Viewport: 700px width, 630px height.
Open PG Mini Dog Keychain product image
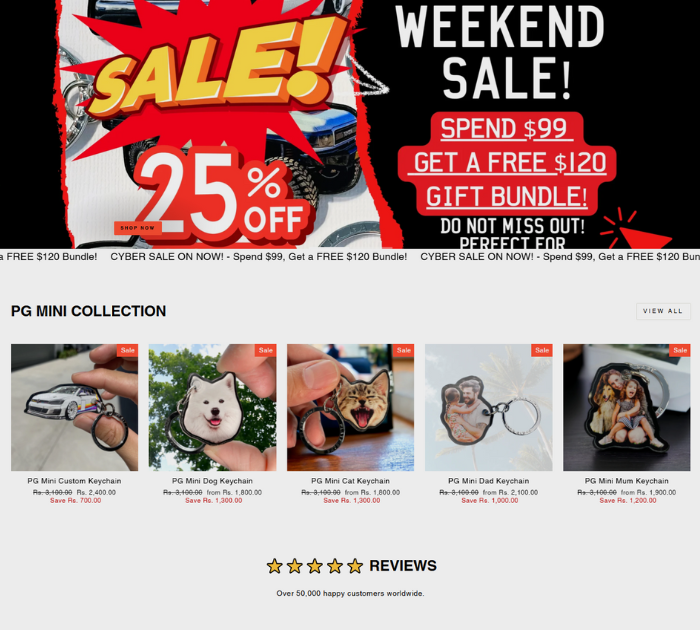click(212, 407)
